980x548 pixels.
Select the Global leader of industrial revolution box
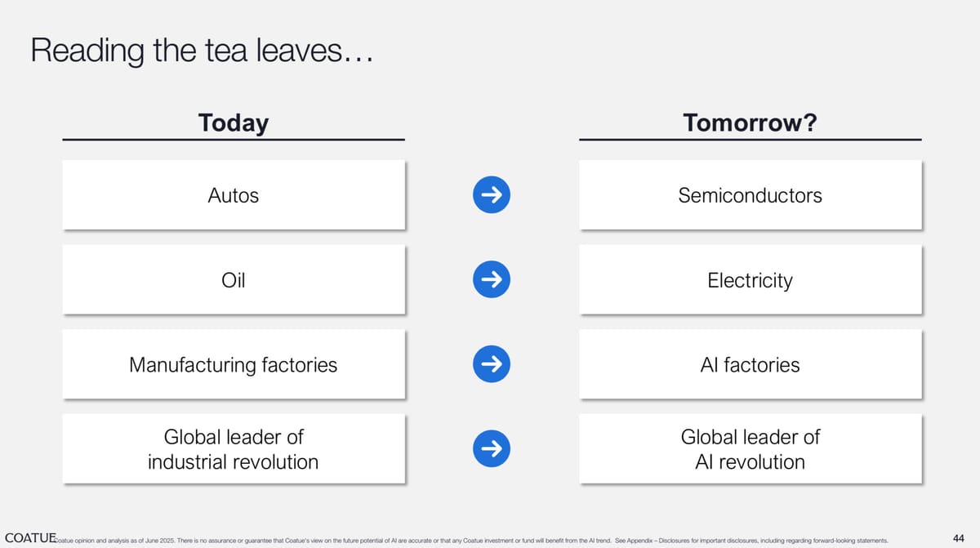pyautogui.click(x=234, y=448)
